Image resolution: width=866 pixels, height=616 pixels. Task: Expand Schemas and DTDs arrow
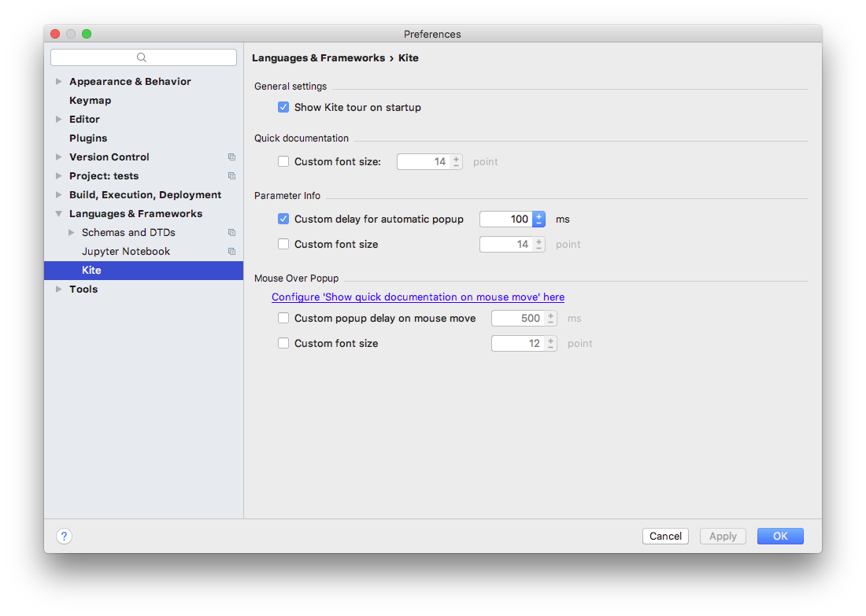pos(71,232)
